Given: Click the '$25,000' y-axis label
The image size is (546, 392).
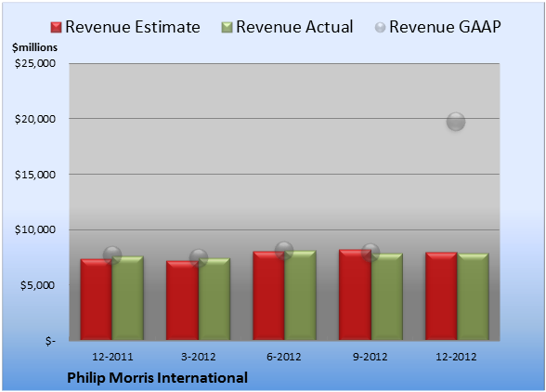Looking at the screenshot, I should pos(35,63).
